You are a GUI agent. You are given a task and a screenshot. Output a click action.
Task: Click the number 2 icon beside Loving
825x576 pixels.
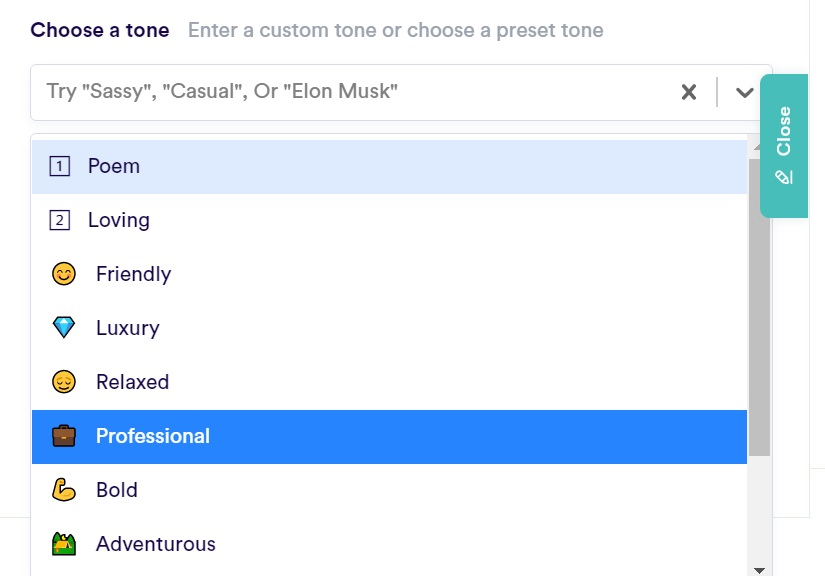[x=60, y=221]
